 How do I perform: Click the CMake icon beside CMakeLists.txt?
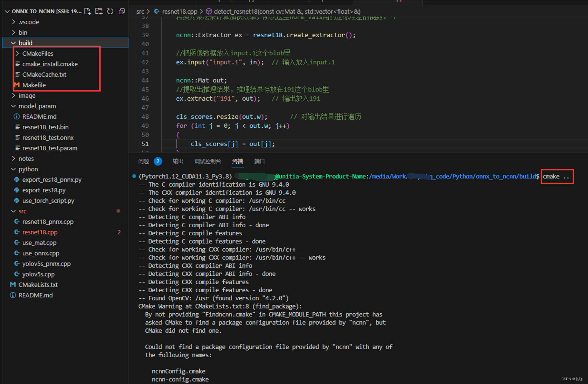pos(13,285)
